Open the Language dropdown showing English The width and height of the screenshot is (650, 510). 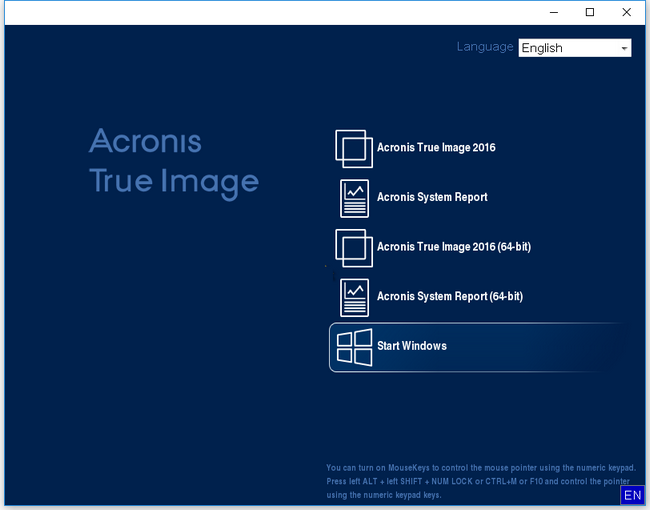575,48
